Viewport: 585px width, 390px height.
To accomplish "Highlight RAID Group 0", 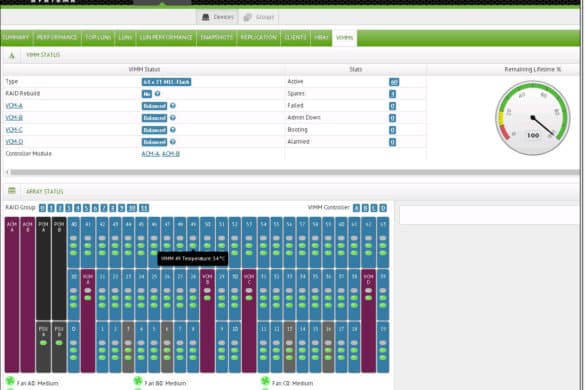I will 42,208.
